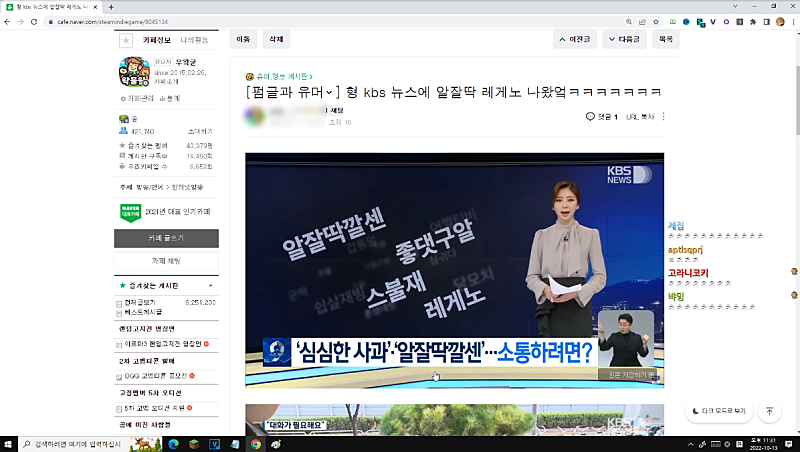
Task: Click the members count 421,740
Action: tap(142, 132)
